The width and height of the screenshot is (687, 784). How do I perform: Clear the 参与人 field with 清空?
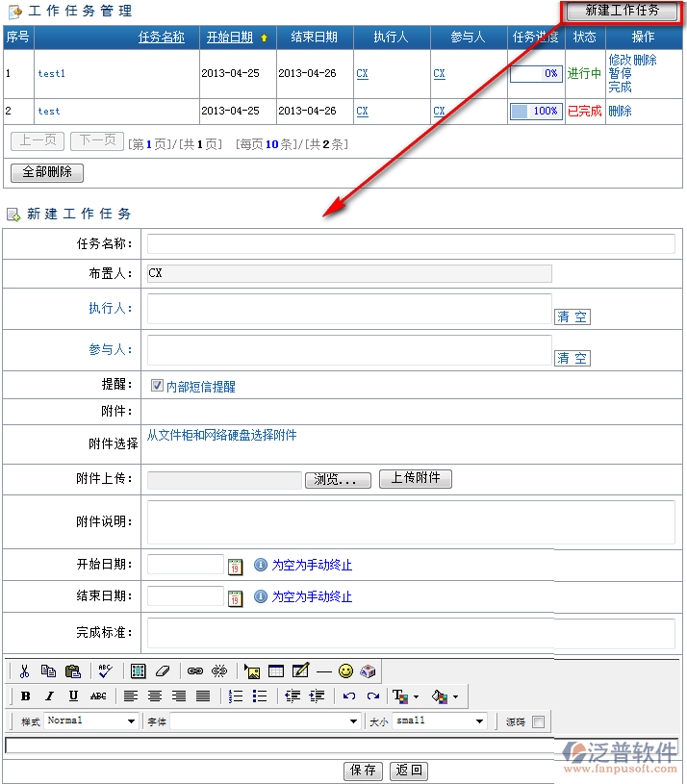[x=572, y=358]
